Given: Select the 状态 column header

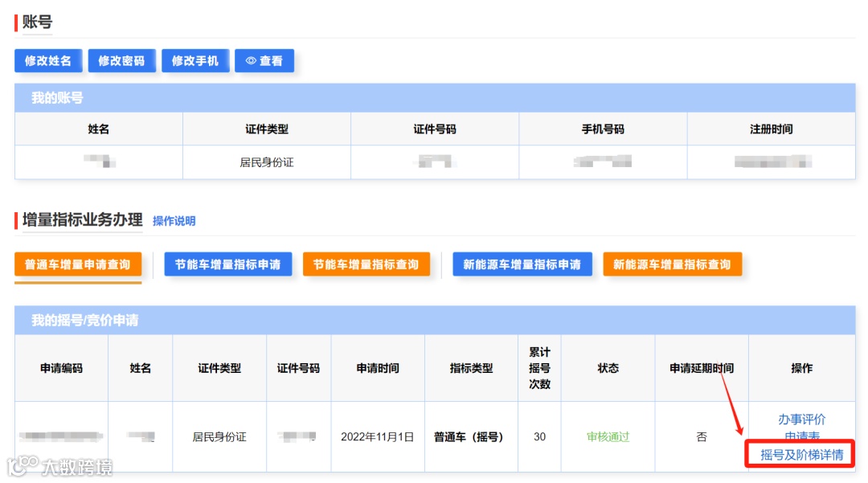Looking at the screenshot, I should pyautogui.click(x=608, y=368).
